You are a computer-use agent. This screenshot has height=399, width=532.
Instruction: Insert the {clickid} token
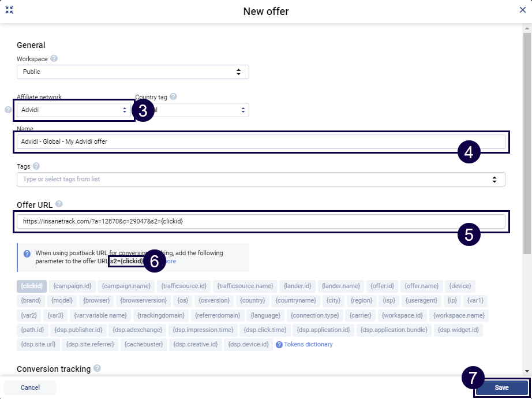click(32, 286)
